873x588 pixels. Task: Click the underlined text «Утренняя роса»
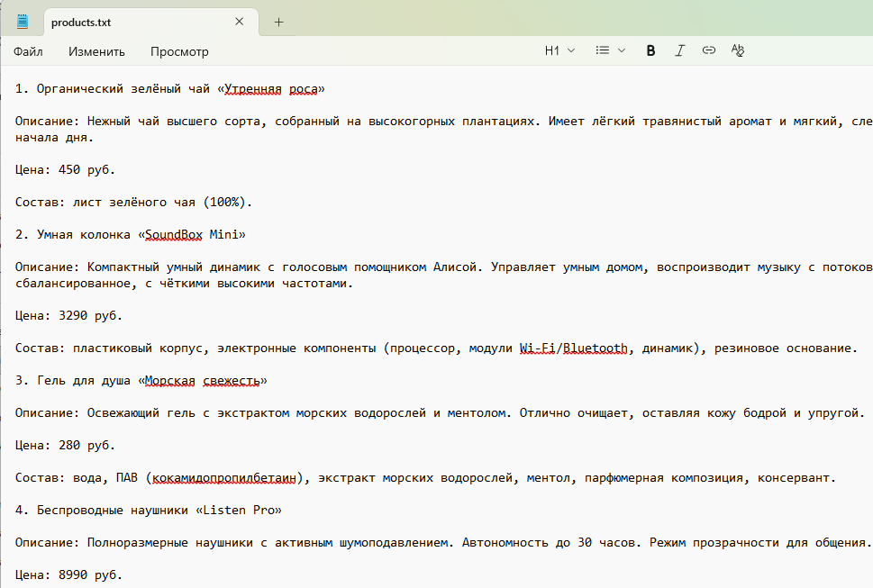269,89
